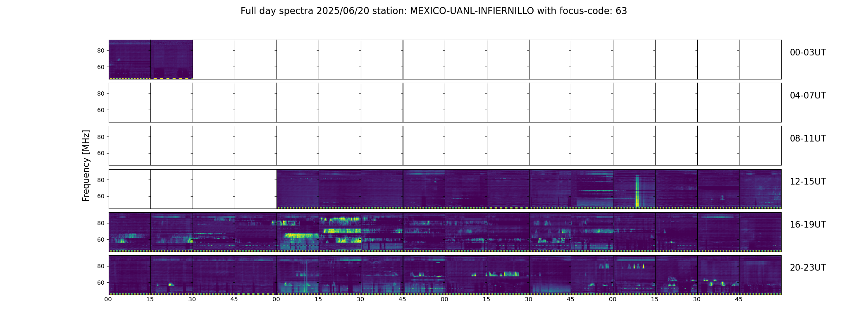Click the first spectrum panel in 00-03UT row

pyautogui.click(x=130, y=60)
